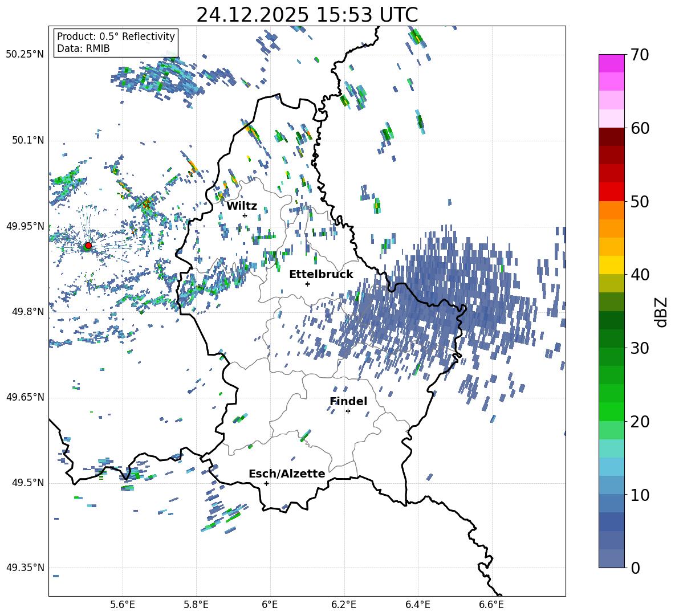
Task: Click the red radar site marker
Action: tap(88, 245)
